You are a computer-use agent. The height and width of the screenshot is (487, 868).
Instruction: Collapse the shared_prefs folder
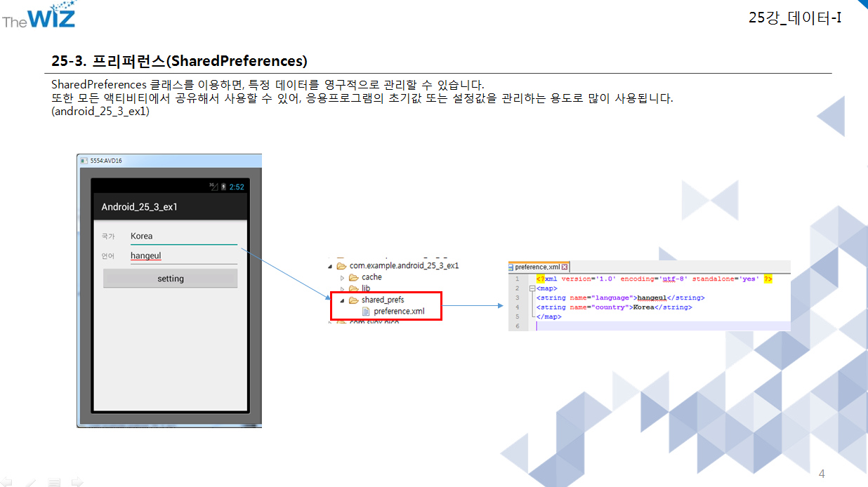(343, 300)
